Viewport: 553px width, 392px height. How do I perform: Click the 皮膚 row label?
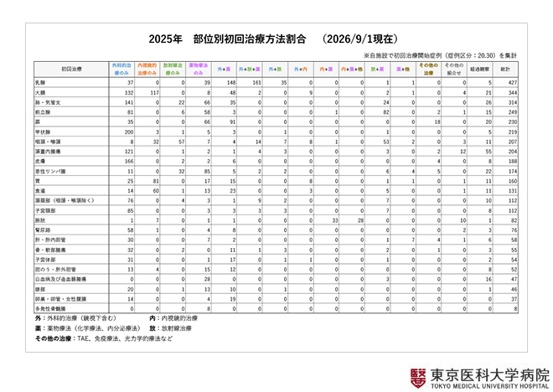40,161
